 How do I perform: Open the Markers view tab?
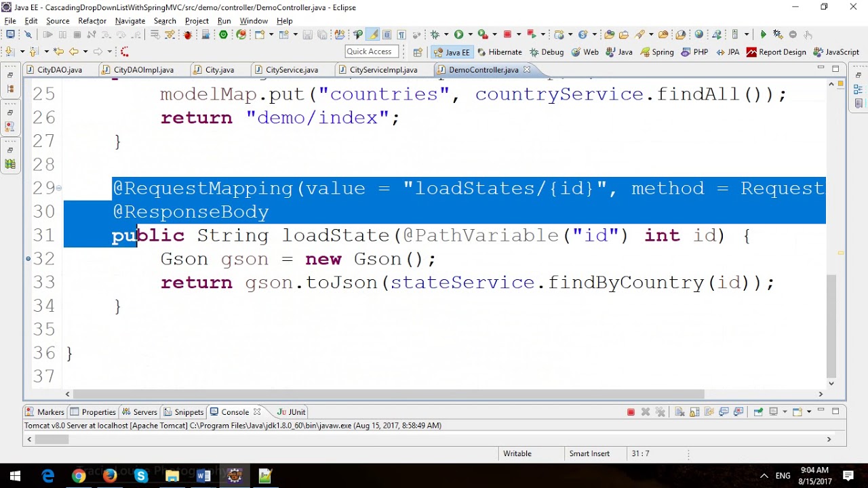click(45, 411)
